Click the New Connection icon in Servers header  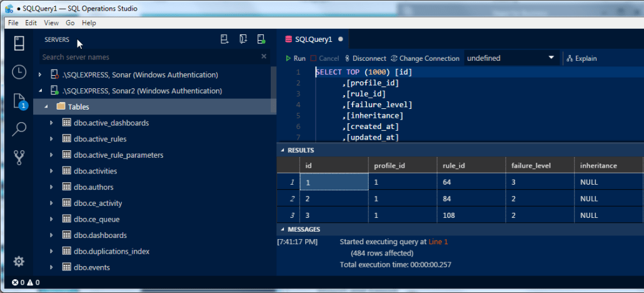tap(225, 39)
